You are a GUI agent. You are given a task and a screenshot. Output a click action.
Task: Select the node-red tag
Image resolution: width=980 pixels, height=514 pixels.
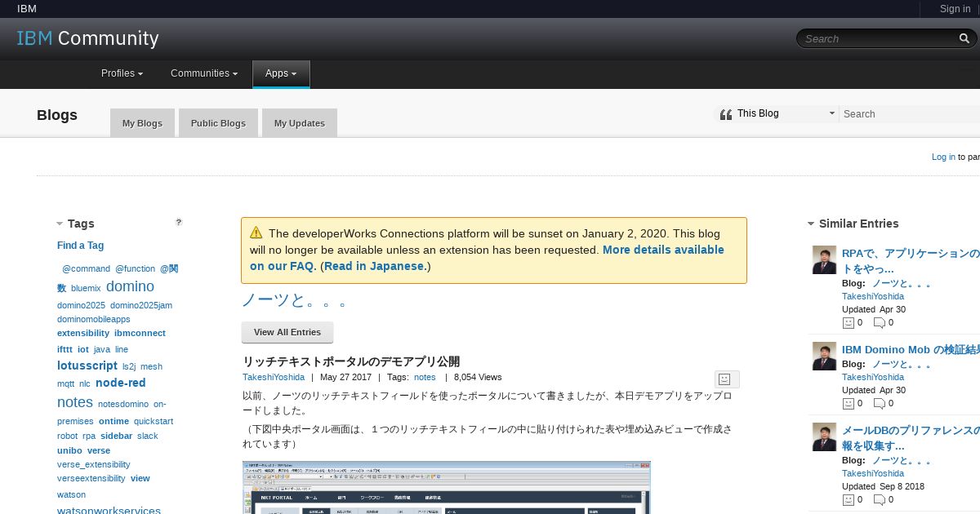[121, 383]
